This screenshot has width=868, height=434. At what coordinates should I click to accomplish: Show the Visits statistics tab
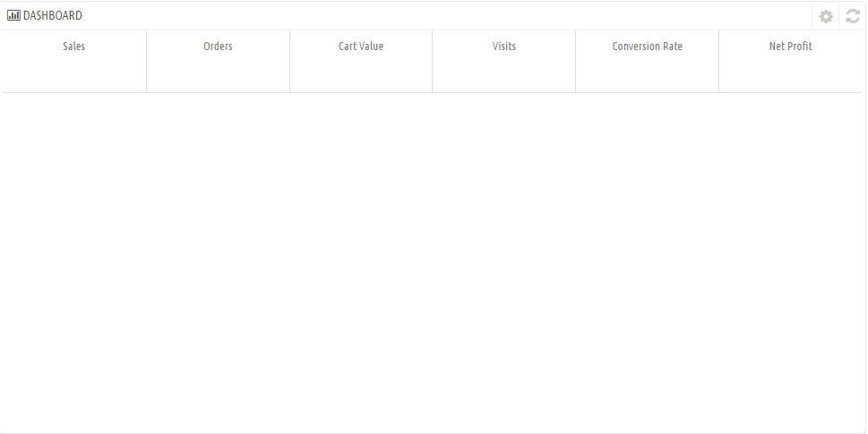tap(503, 62)
